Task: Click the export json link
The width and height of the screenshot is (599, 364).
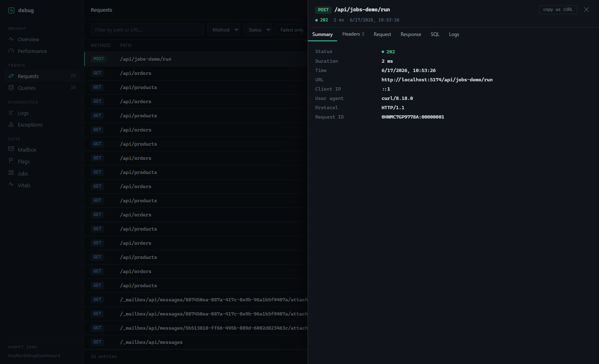Action: point(22,347)
